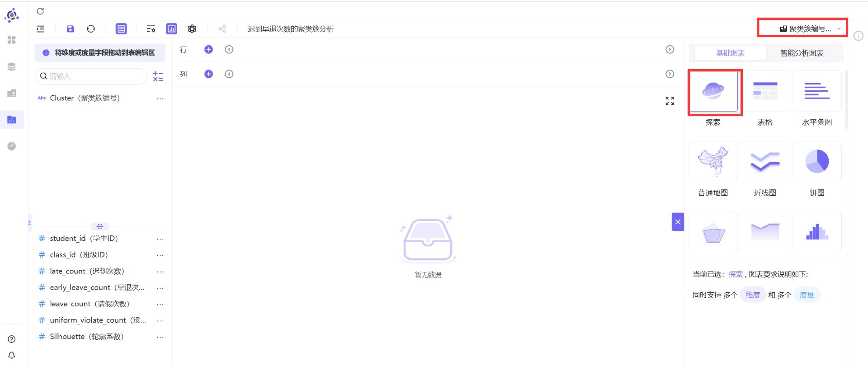The image size is (868, 366).
Task: Click left arrow next to 行 plus button
Action: (x=229, y=50)
